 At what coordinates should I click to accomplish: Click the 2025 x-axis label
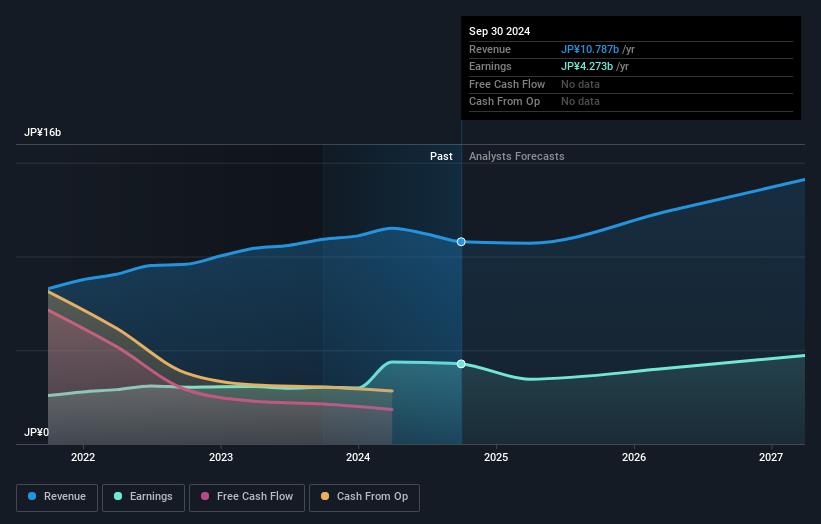point(496,458)
